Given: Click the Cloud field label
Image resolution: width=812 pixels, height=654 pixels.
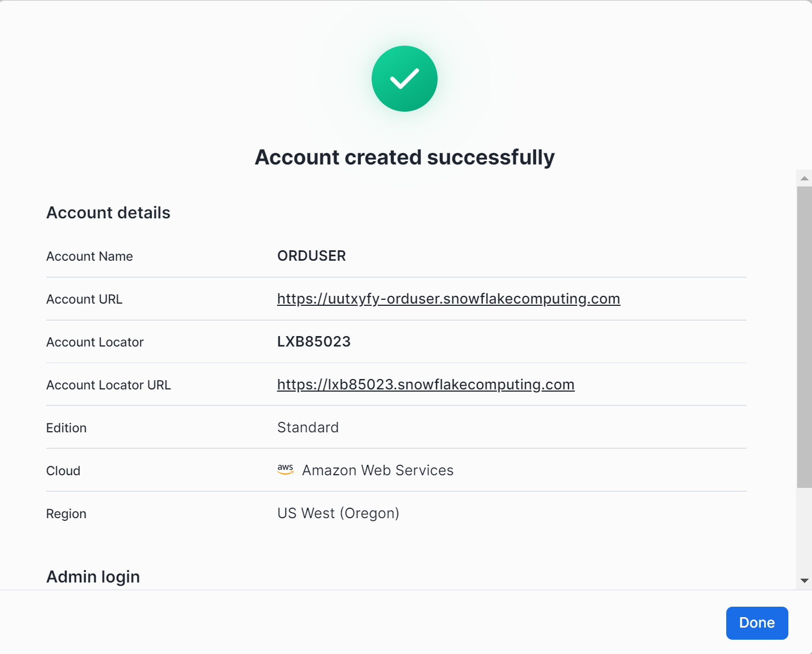Looking at the screenshot, I should (x=63, y=471).
